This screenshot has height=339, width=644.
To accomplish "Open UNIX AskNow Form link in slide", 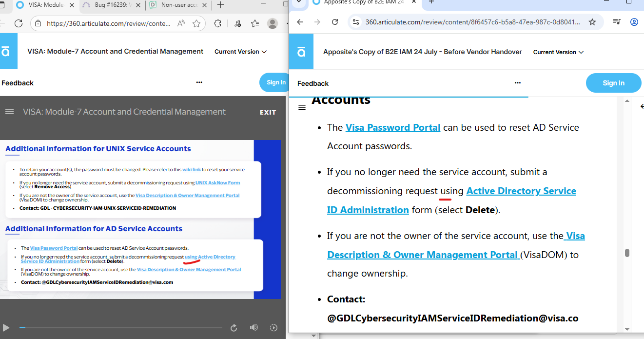I will click(217, 183).
